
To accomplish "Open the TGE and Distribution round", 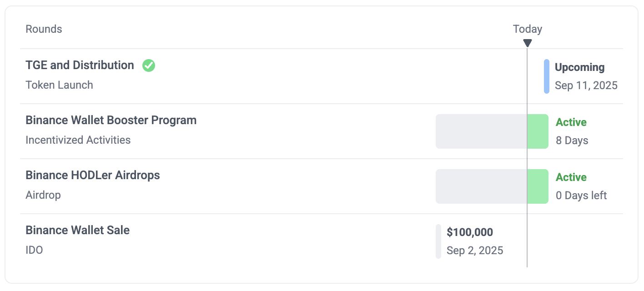I will 80,65.
